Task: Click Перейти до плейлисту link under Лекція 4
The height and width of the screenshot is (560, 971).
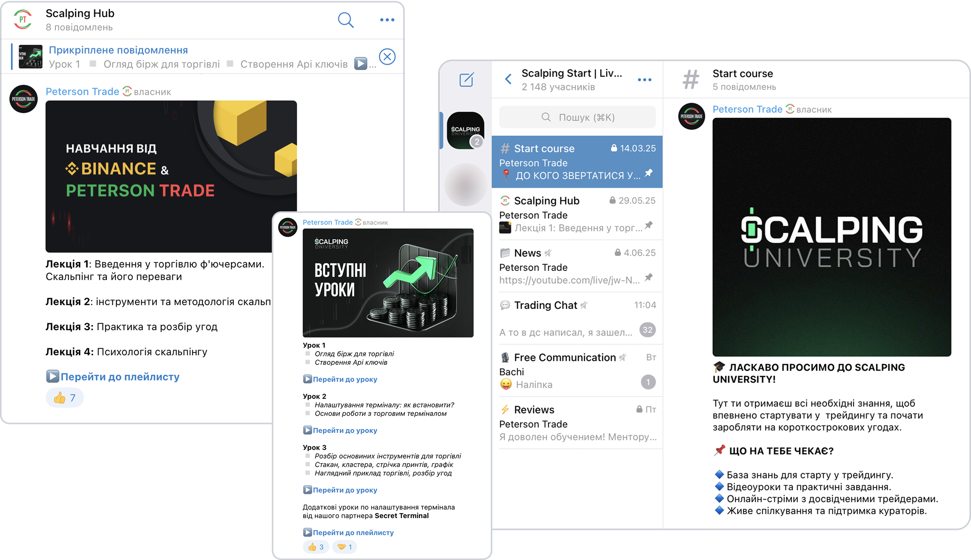Action: point(120,377)
